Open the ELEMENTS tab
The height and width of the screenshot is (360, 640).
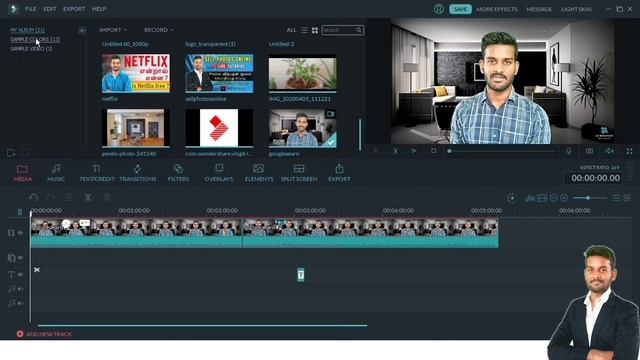259,173
